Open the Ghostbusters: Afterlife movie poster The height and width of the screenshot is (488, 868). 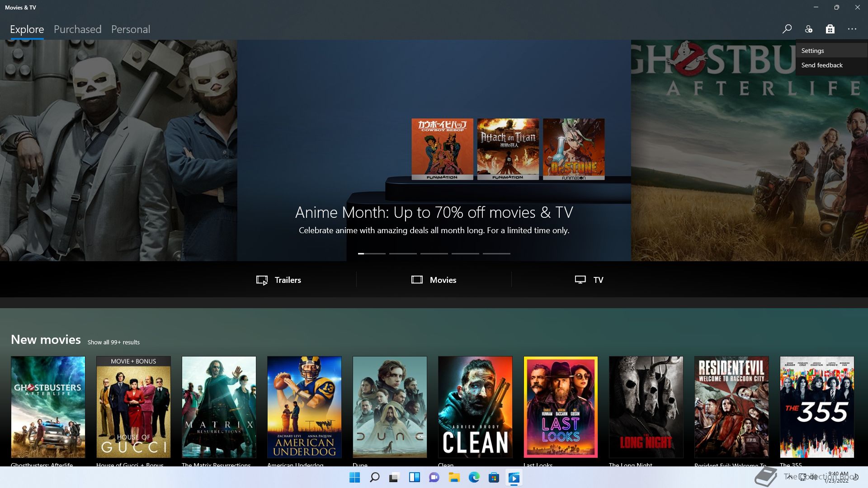tap(48, 407)
